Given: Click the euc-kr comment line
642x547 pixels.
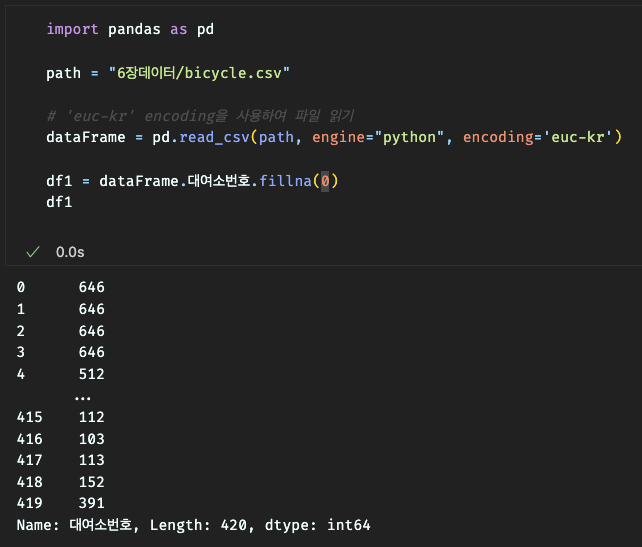Looking at the screenshot, I should [x=200, y=116].
